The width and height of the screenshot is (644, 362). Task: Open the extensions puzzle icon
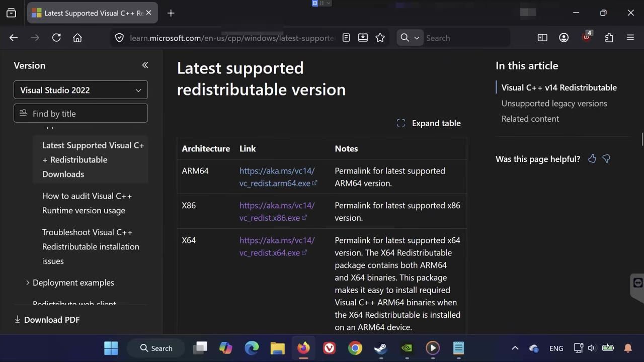(x=609, y=38)
